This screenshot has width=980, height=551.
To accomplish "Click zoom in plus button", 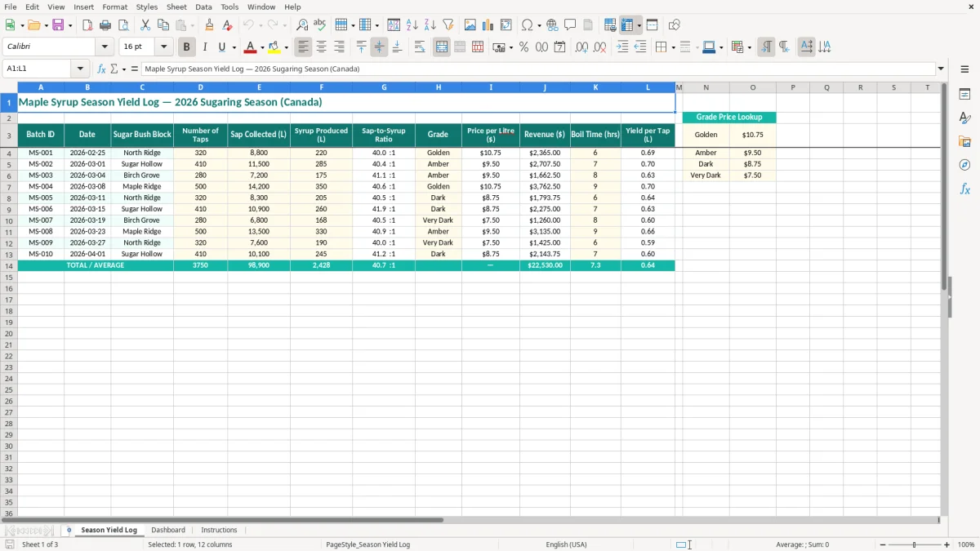I will click(x=947, y=544).
